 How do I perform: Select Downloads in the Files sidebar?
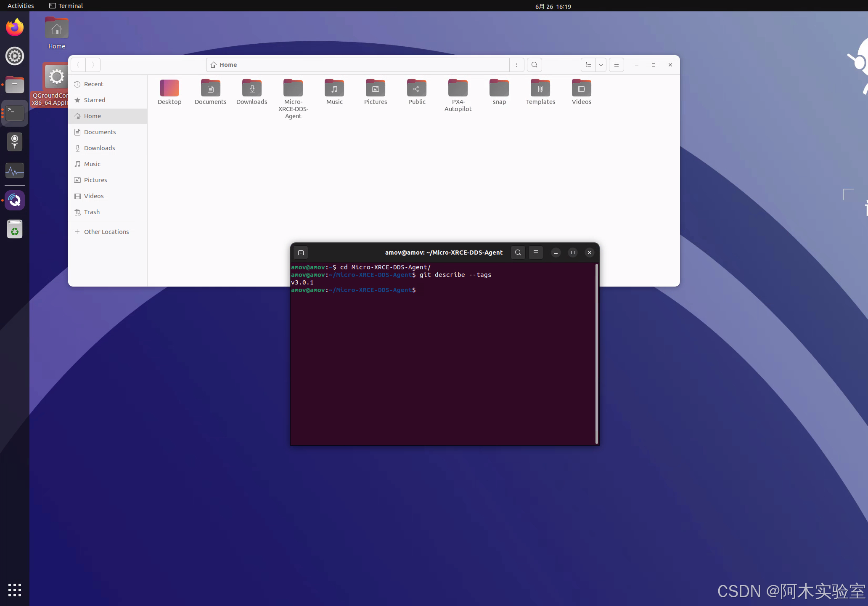(108, 148)
